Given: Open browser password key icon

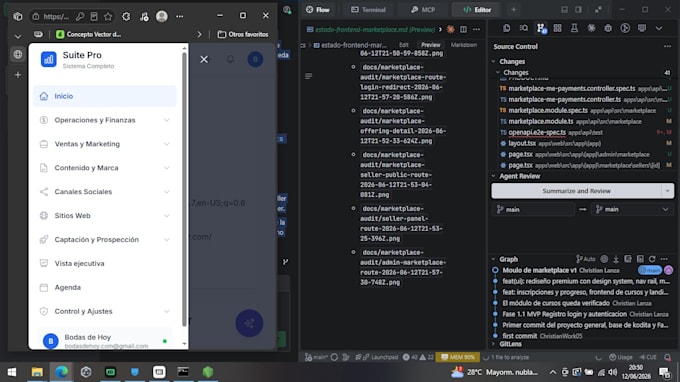Looking at the screenshot, I should (80, 16).
